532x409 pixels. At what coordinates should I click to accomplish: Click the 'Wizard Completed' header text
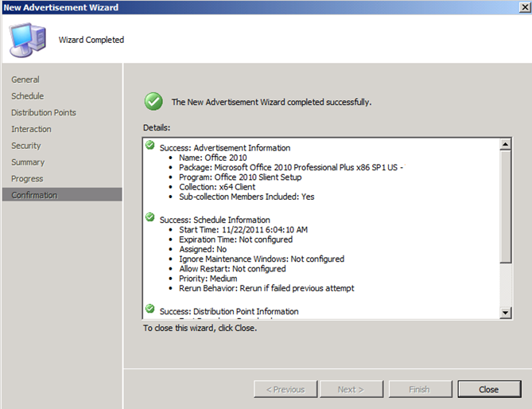[x=91, y=40]
